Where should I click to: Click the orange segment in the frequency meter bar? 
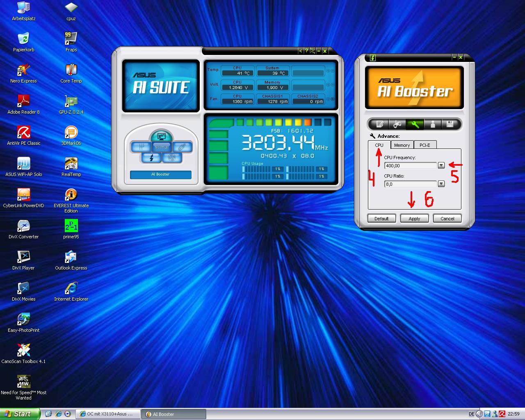click(308, 122)
